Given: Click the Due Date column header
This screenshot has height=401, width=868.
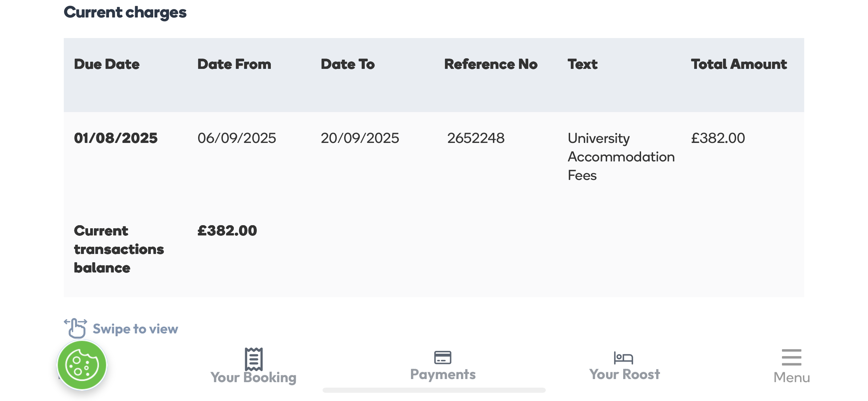Looking at the screenshot, I should point(107,64).
